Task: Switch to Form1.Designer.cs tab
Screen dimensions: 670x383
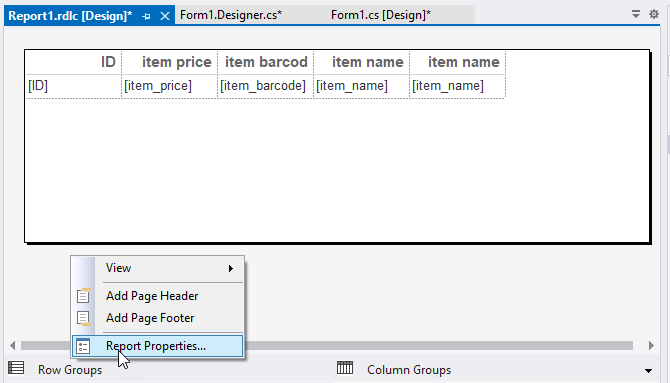Action: point(231,15)
